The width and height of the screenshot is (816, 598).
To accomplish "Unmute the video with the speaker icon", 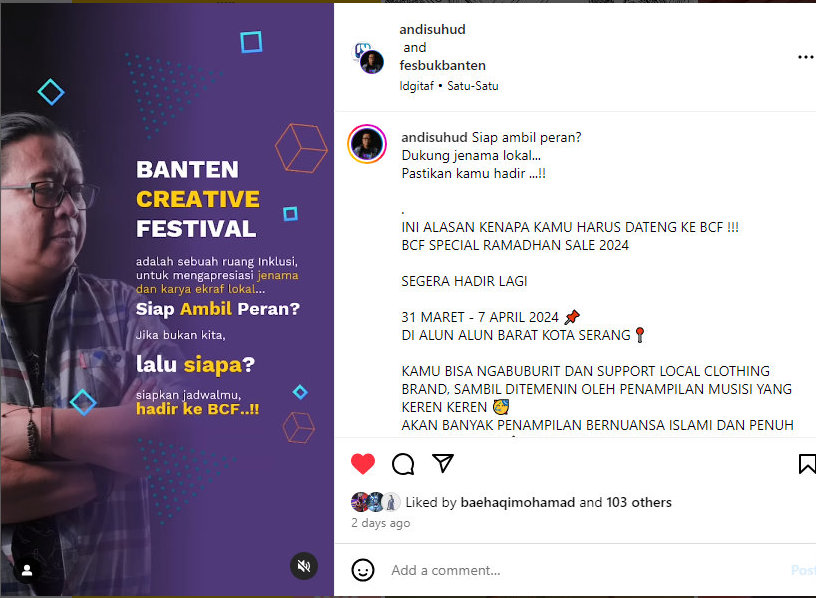I will pos(304,566).
